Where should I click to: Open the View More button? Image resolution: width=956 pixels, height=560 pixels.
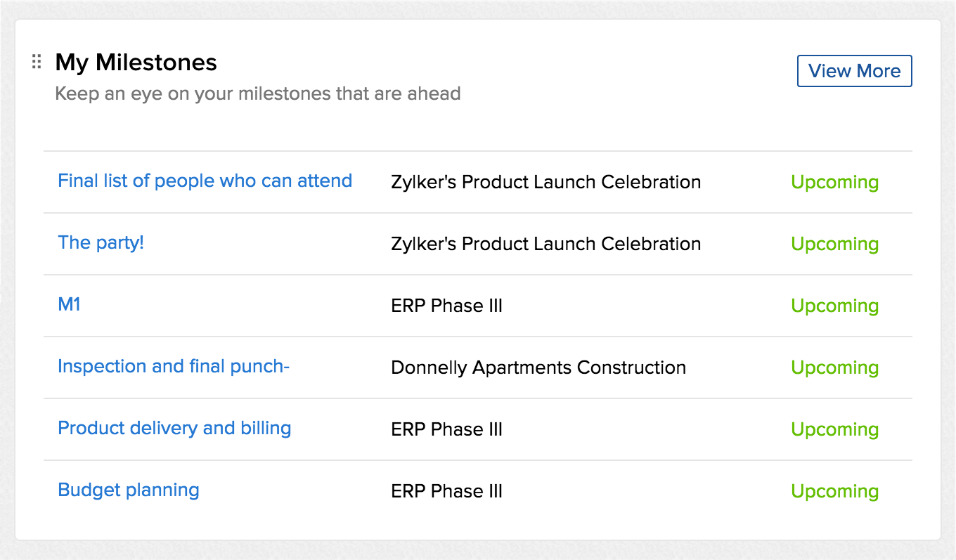854,71
